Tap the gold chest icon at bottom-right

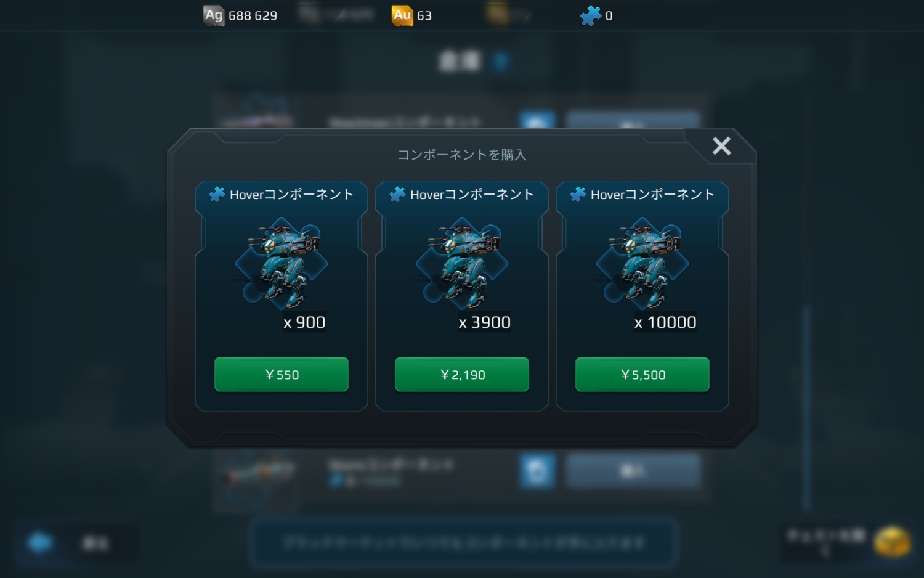pyautogui.click(x=892, y=542)
